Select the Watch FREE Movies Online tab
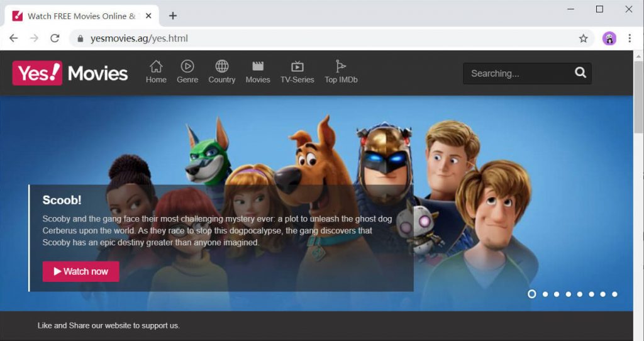 (x=82, y=16)
